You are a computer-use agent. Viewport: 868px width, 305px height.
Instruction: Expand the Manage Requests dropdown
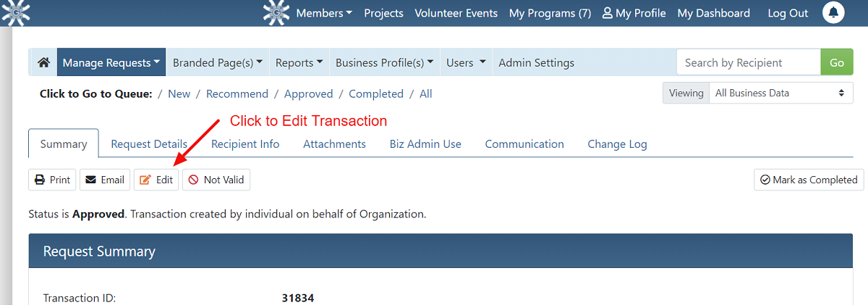(x=111, y=62)
